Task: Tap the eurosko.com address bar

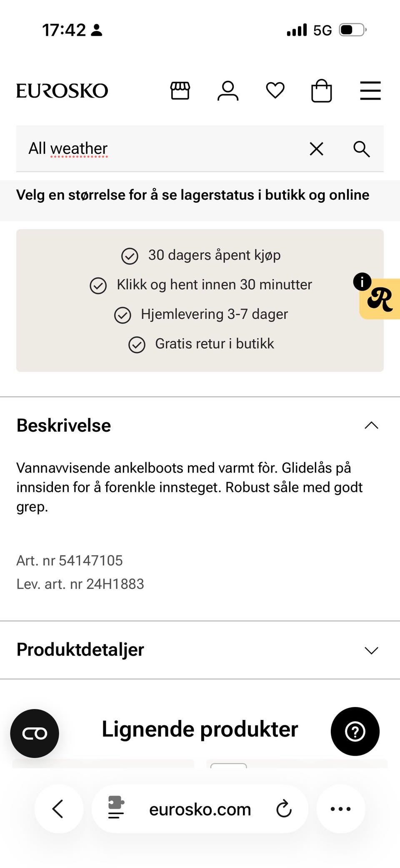Action: click(199, 808)
